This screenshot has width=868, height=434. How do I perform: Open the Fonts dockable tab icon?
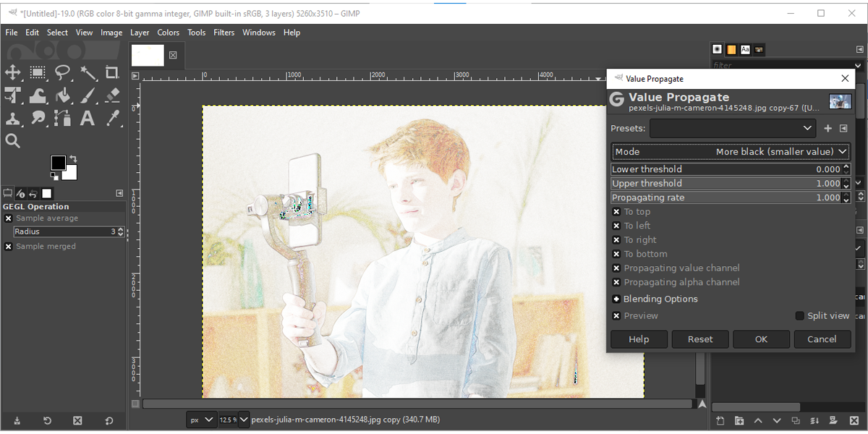coord(745,49)
